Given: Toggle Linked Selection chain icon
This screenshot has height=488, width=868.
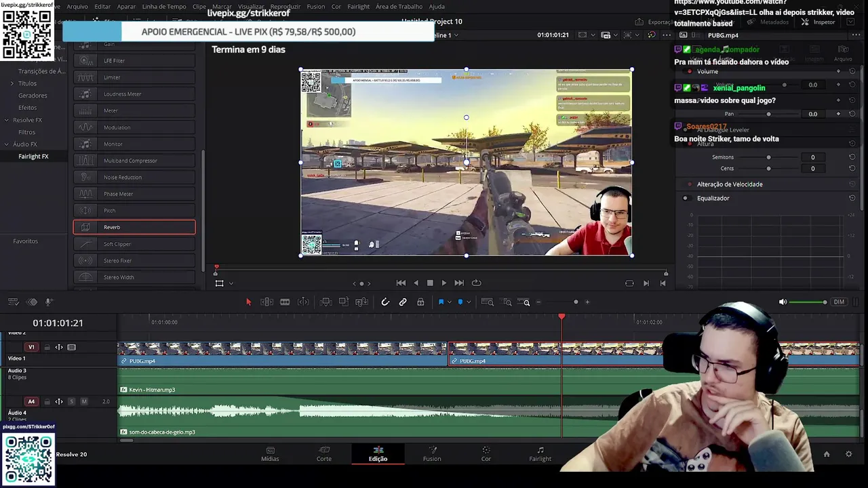Looking at the screenshot, I should (403, 302).
